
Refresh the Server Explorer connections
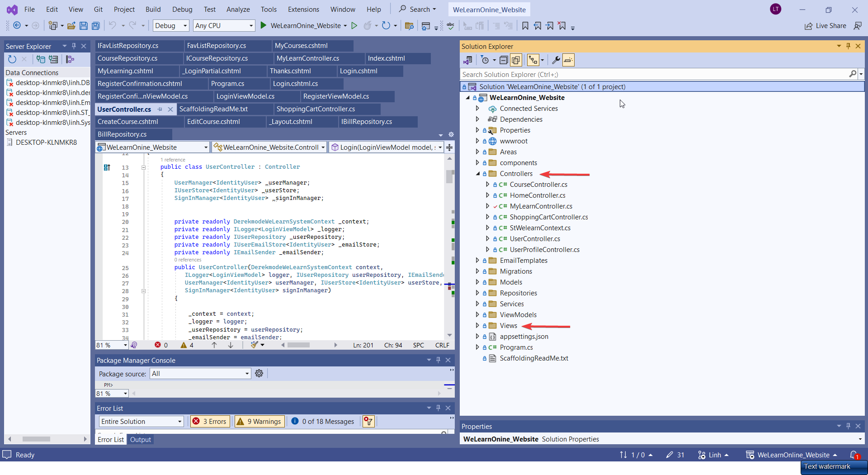pyautogui.click(x=12, y=59)
